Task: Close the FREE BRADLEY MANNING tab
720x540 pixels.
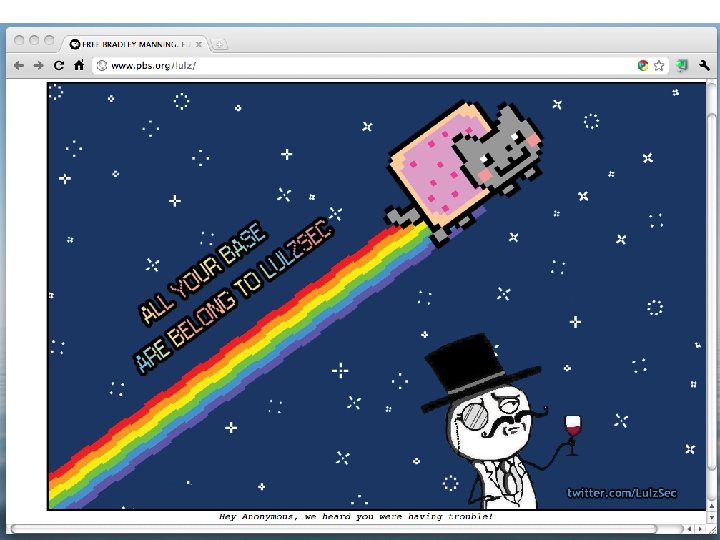Action: point(199,45)
